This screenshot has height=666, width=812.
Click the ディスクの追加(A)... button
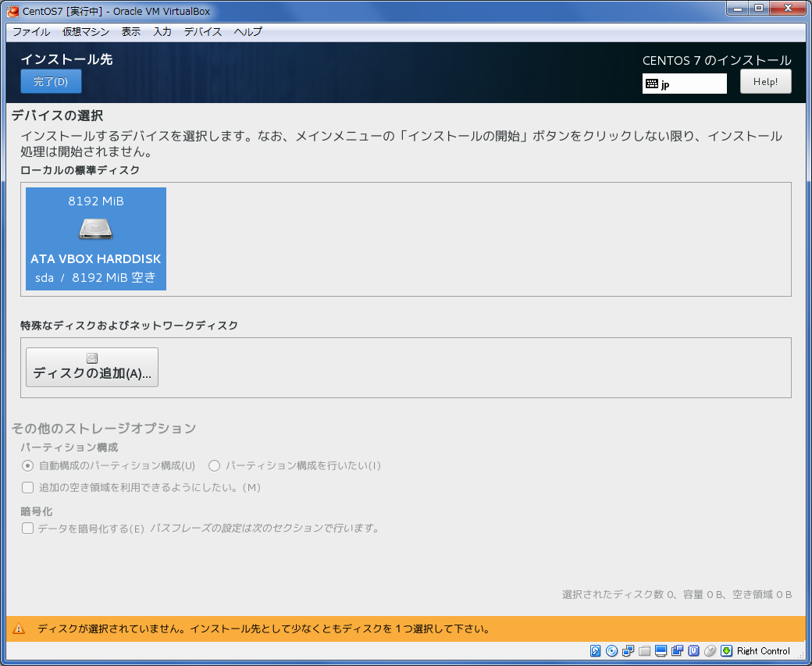click(92, 367)
